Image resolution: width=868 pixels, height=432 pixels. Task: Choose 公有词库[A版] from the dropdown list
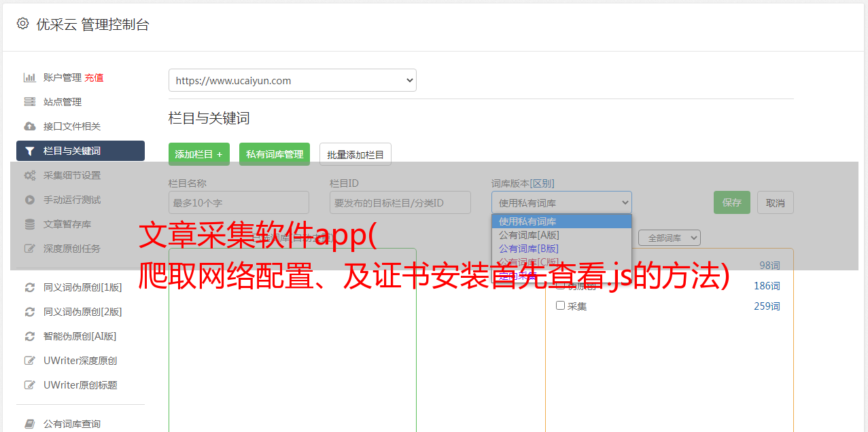(561, 235)
